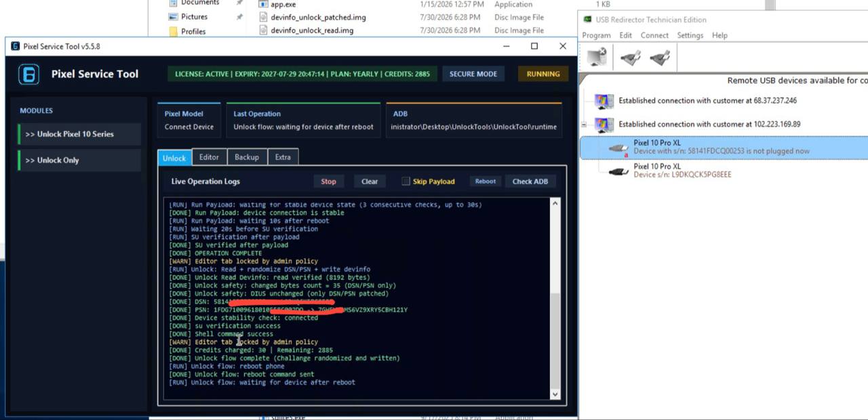Click the USB Redirector title bar icon
Screen dimensions: 868x420
[x=587, y=20]
